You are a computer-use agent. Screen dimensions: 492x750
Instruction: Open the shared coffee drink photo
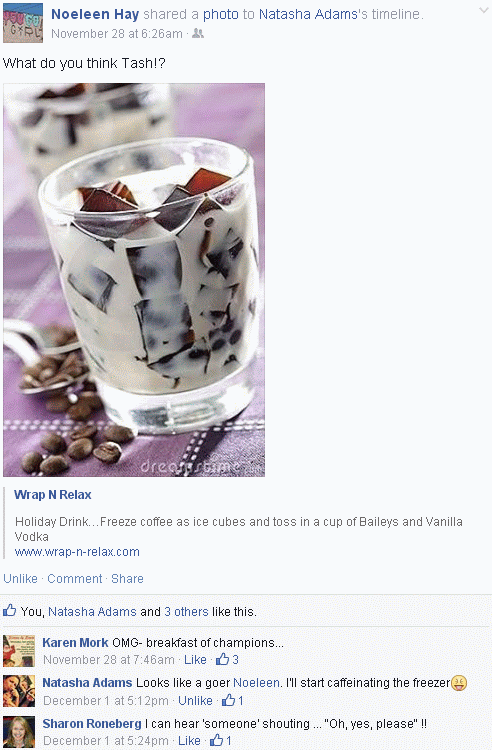[x=134, y=280]
